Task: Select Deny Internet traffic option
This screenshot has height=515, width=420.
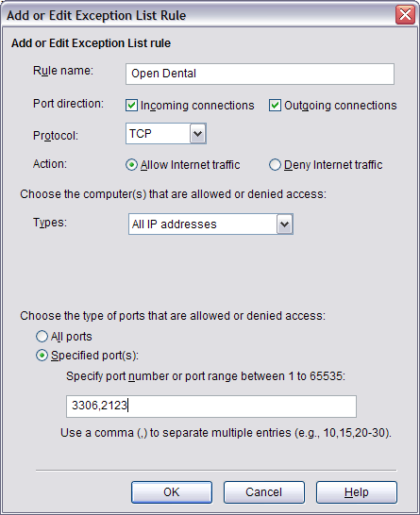Action: [275, 164]
